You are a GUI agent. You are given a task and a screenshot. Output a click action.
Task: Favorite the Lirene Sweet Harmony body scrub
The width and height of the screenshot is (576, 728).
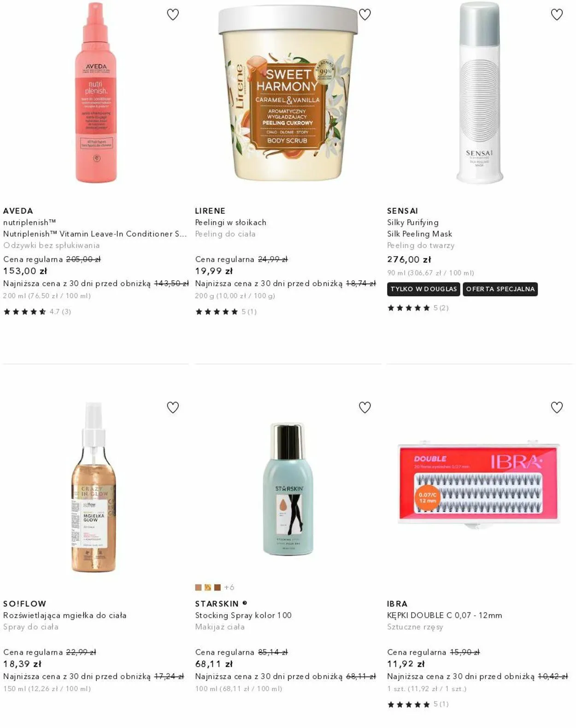(x=365, y=15)
